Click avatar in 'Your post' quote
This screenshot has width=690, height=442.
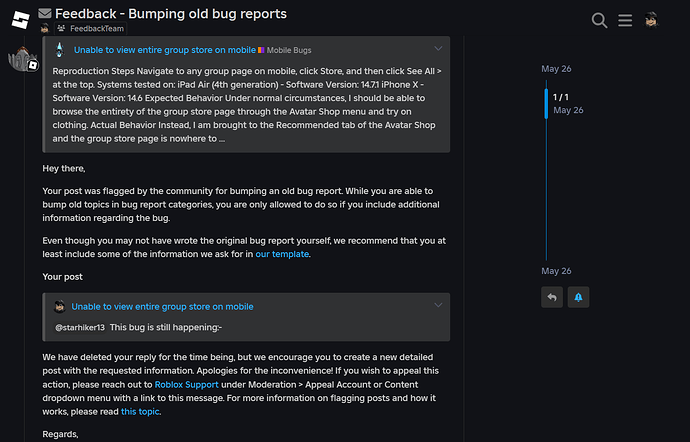(x=59, y=306)
